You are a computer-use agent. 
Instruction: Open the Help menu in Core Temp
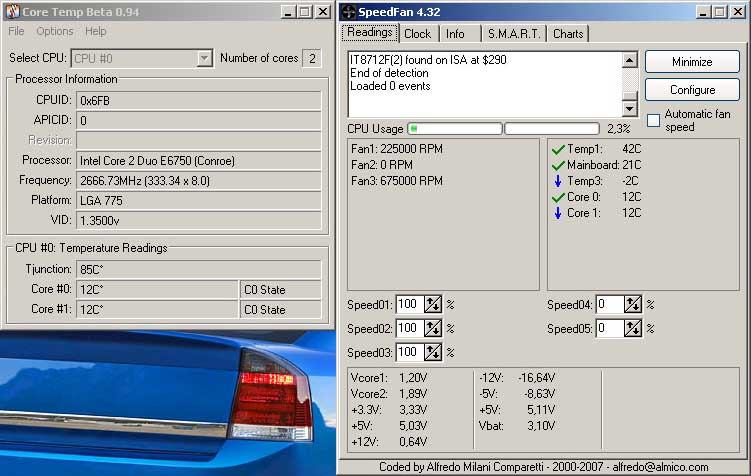tap(96, 31)
